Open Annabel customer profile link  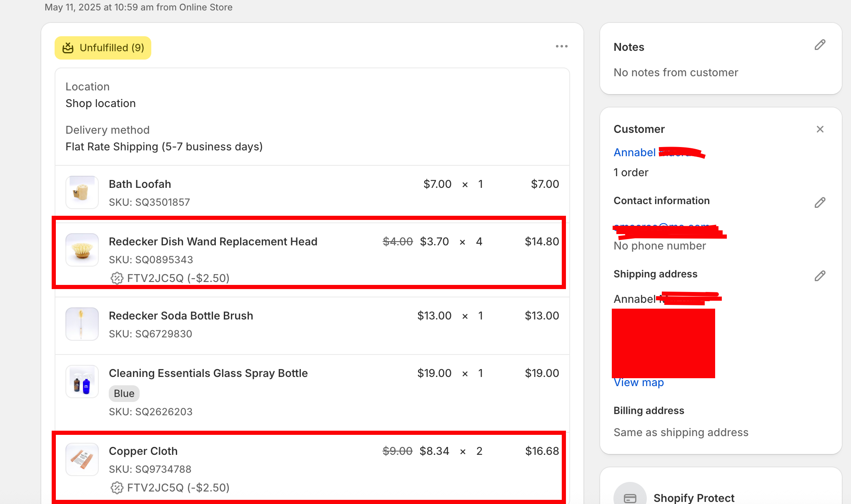click(x=634, y=152)
